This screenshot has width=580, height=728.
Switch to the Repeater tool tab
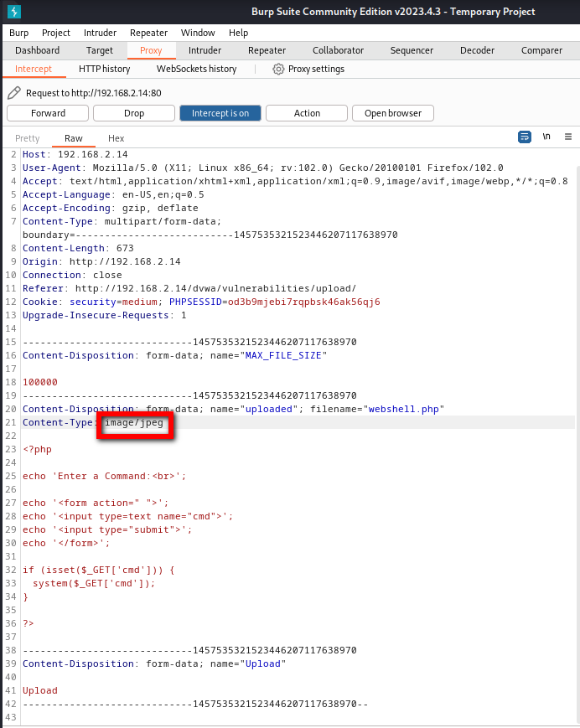click(x=267, y=50)
